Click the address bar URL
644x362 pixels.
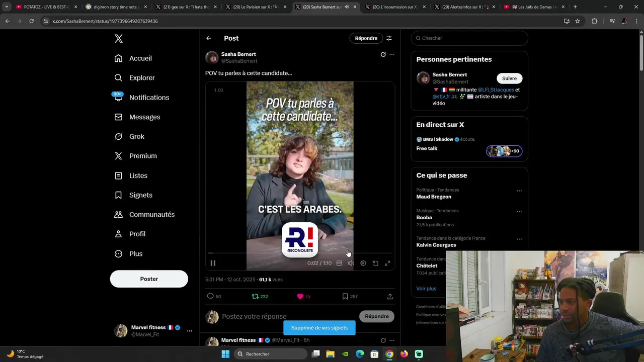105,21
